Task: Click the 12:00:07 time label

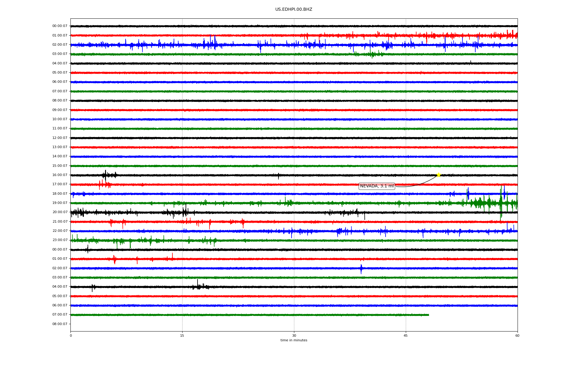Action: (60, 138)
